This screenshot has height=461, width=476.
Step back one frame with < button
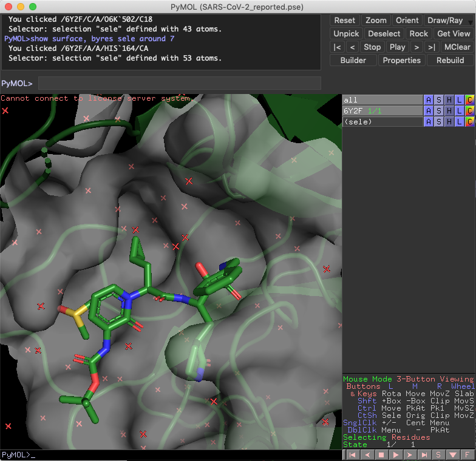click(x=352, y=47)
